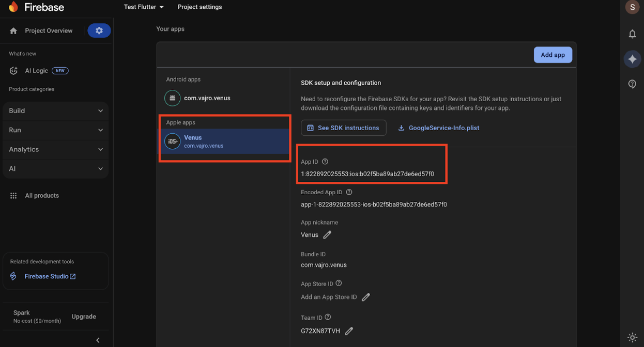The width and height of the screenshot is (644, 347).
Task: Click pencil to add App Store ID
Action: click(x=366, y=297)
